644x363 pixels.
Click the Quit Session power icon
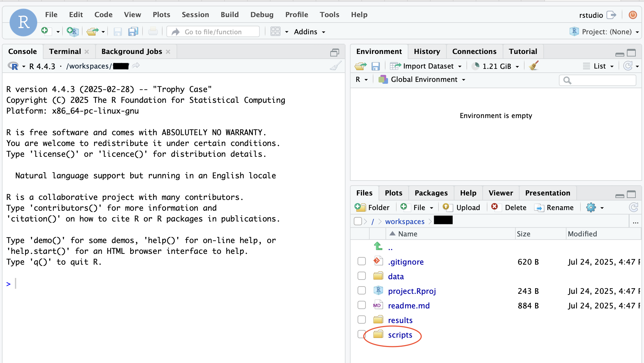633,15
